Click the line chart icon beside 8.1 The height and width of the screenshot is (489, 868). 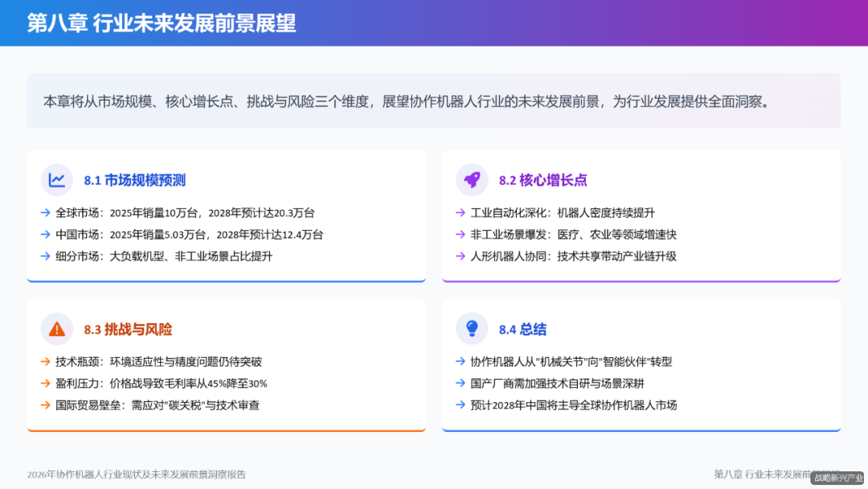coord(57,180)
